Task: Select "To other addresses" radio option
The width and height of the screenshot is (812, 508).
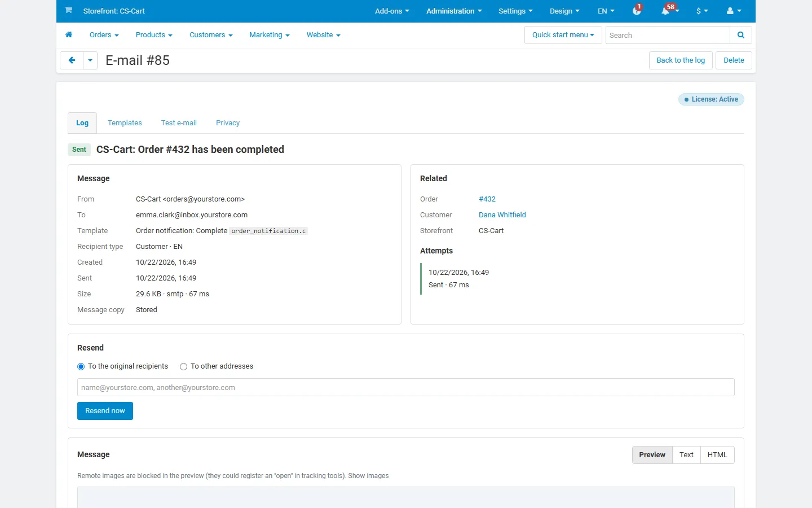Action: coord(183,367)
